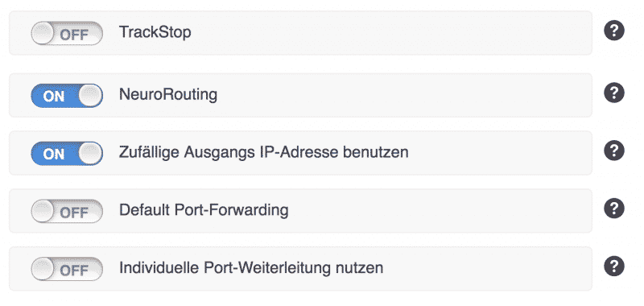Click the Default Port-Forwarding label

click(x=204, y=210)
